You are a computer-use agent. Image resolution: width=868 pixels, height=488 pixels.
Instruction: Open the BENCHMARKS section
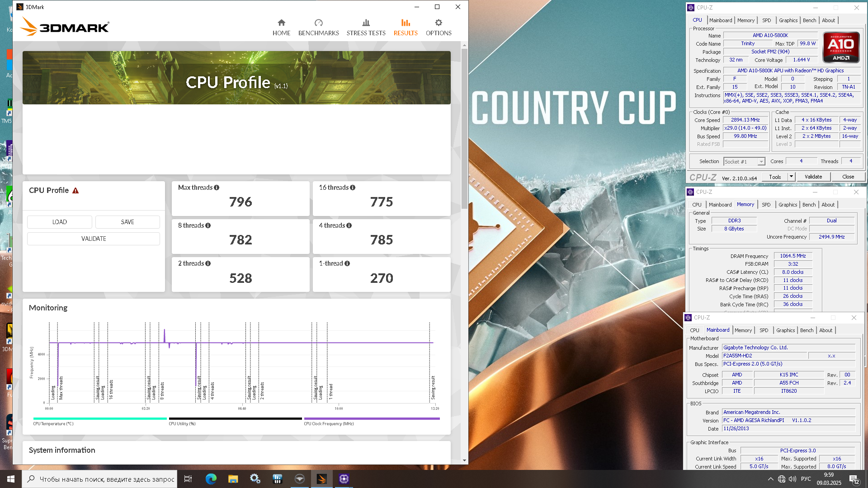(x=318, y=28)
